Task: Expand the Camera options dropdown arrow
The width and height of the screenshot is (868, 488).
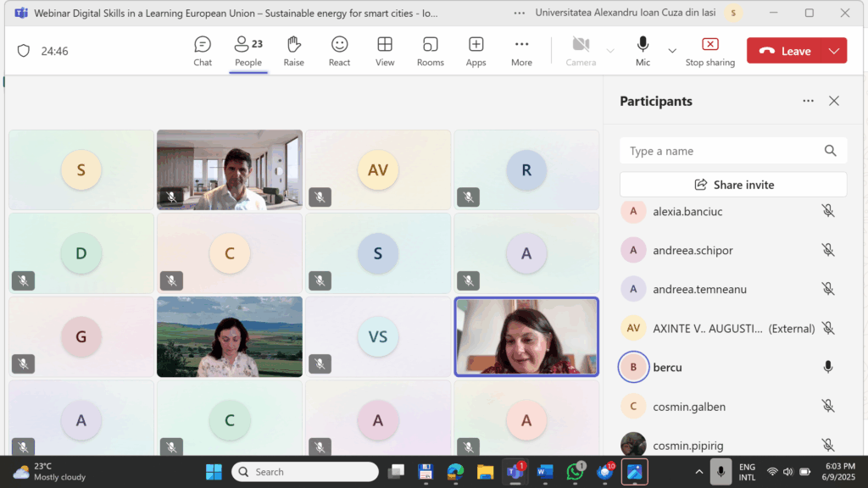Action: click(x=610, y=51)
